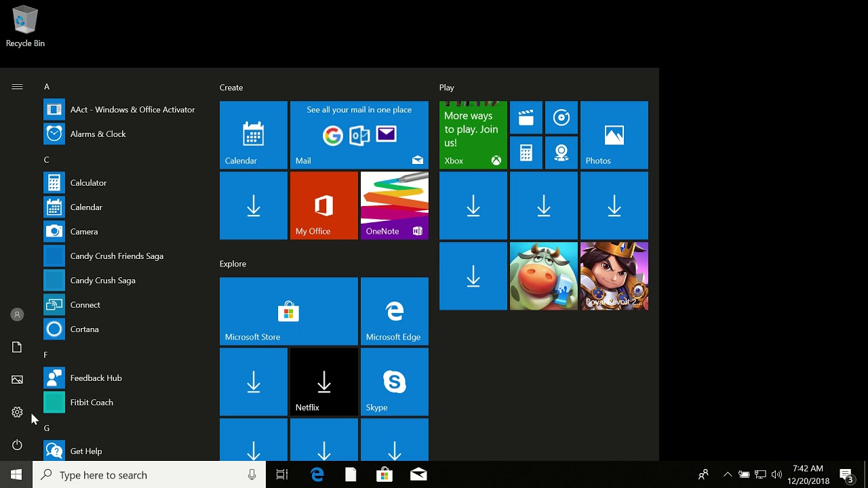Open the Pictures icon in Start sidebar
The image size is (868, 488).
tap(17, 380)
